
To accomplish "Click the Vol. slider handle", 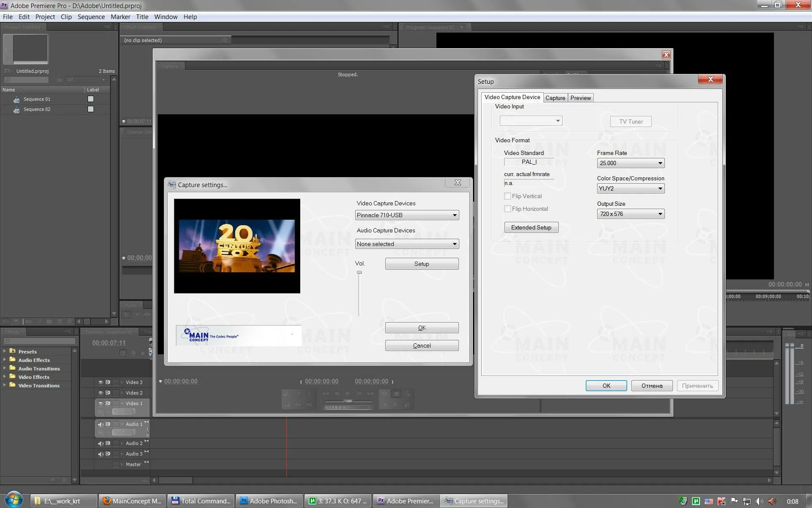I will (x=359, y=272).
